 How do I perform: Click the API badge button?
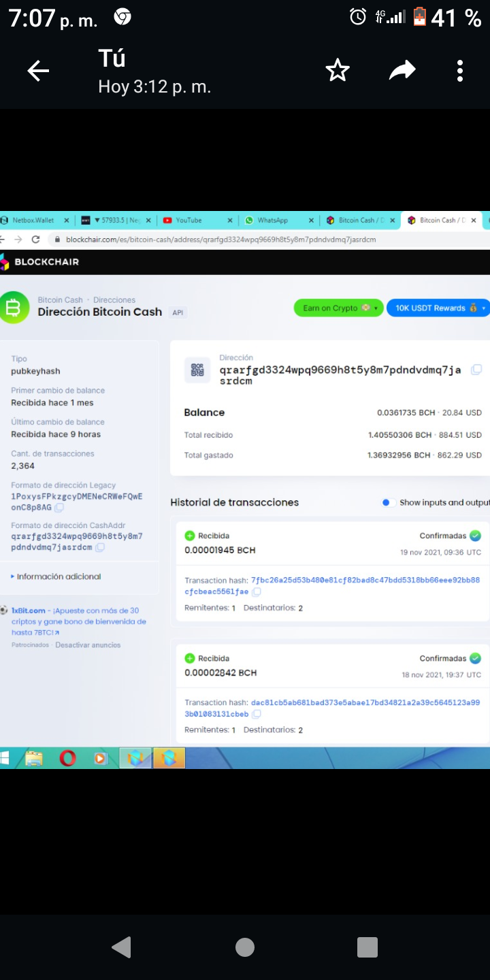[x=178, y=312]
